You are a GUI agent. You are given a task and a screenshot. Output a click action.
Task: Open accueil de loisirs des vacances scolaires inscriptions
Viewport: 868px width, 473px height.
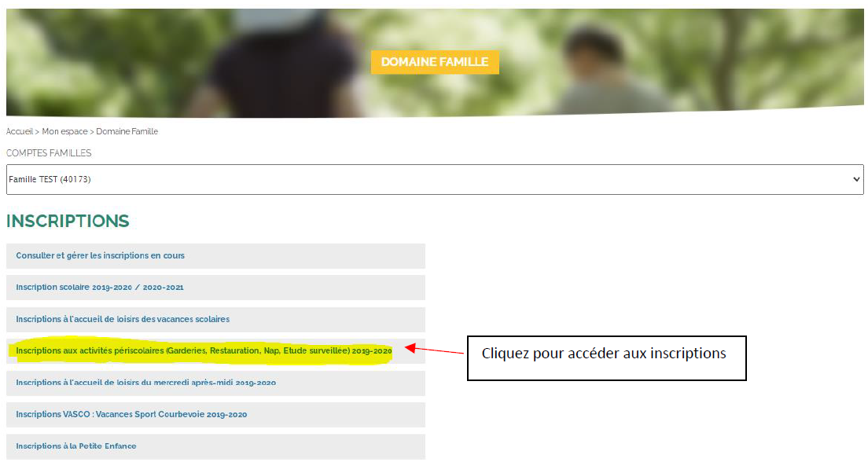coord(215,320)
